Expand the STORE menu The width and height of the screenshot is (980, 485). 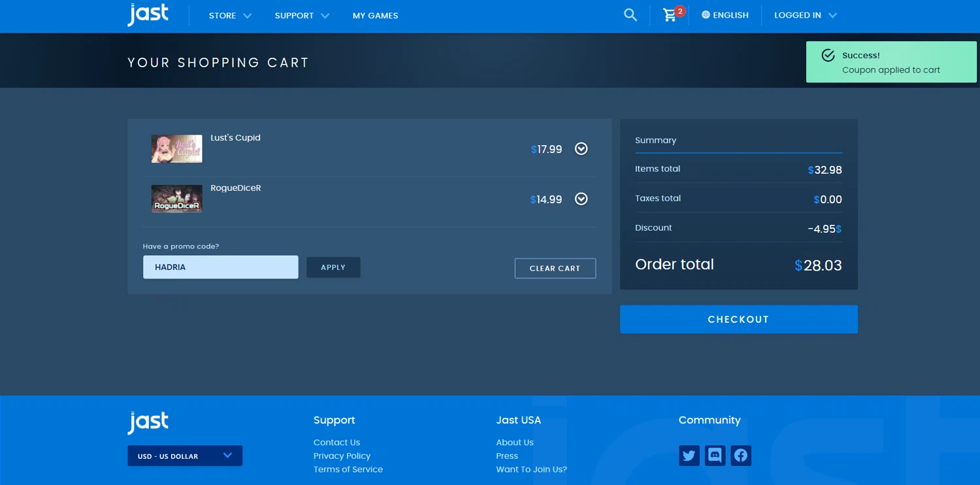230,16
